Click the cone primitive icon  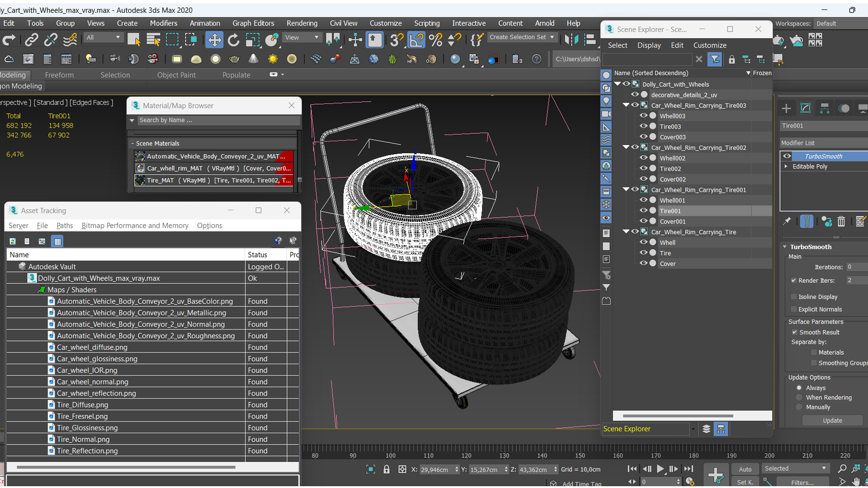pos(254,59)
